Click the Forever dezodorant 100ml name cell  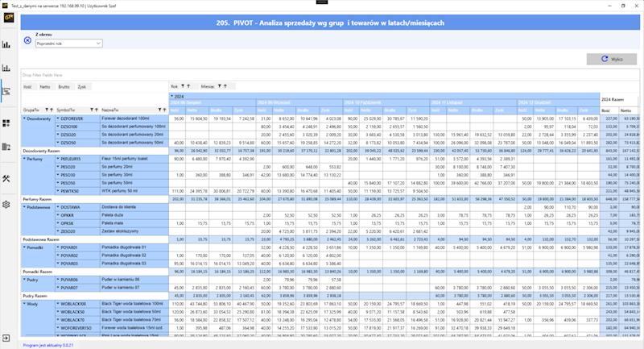pos(134,118)
